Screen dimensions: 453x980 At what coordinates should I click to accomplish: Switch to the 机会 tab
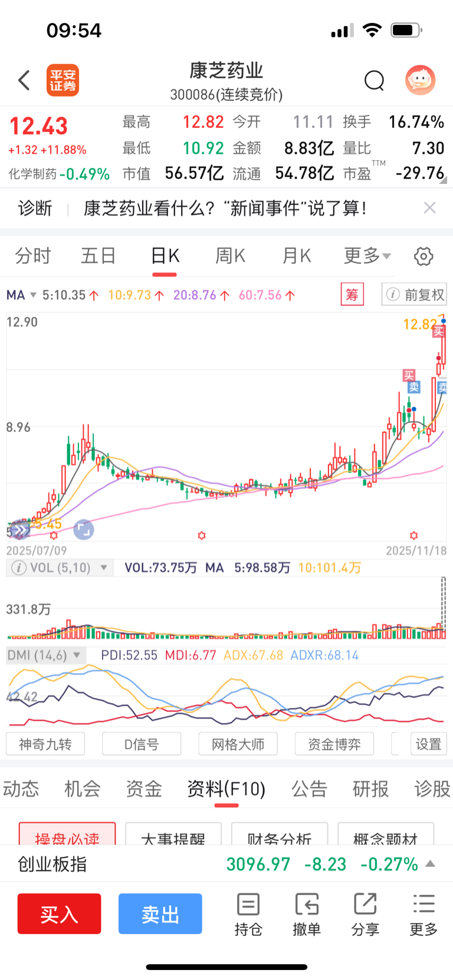82,788
